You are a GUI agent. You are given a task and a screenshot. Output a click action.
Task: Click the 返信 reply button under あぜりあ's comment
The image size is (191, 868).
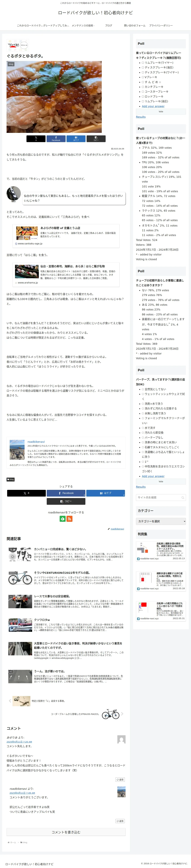(120, 779)
